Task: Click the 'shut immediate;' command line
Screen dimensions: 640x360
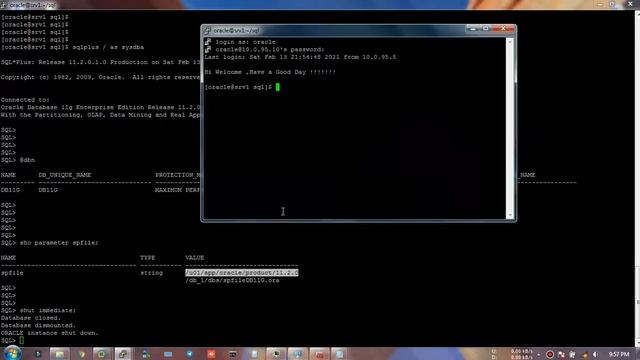Action: [x=47, y=310]
